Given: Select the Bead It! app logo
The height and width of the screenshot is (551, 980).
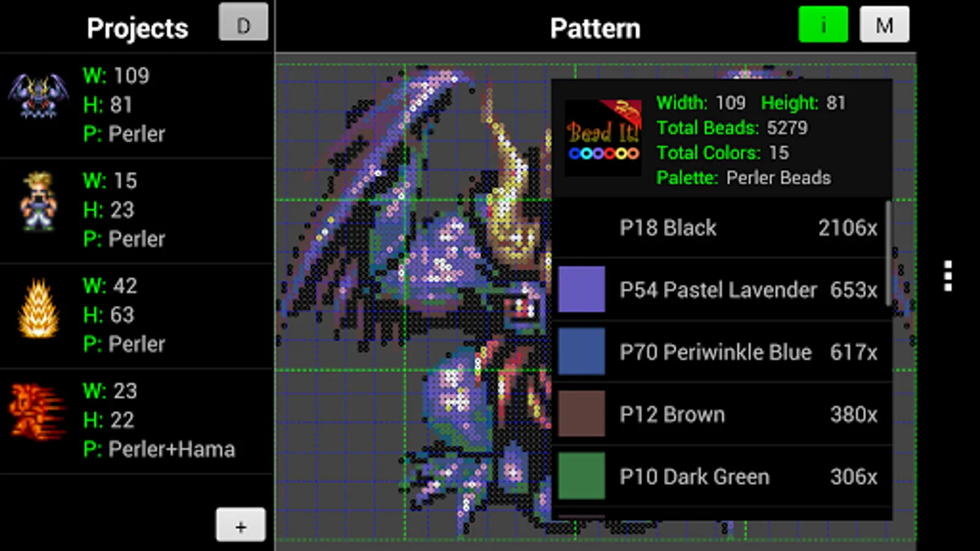Looking at the screenshot, I should [603, 138].
